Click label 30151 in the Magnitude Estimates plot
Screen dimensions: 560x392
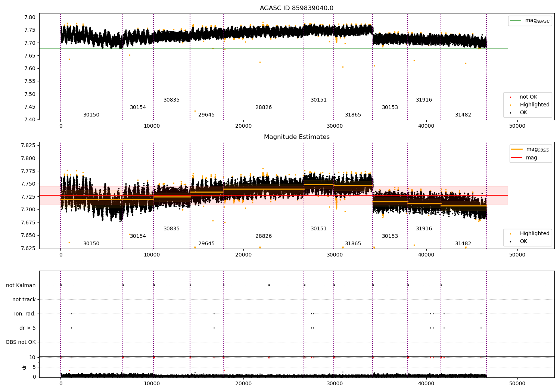[318, 229]
